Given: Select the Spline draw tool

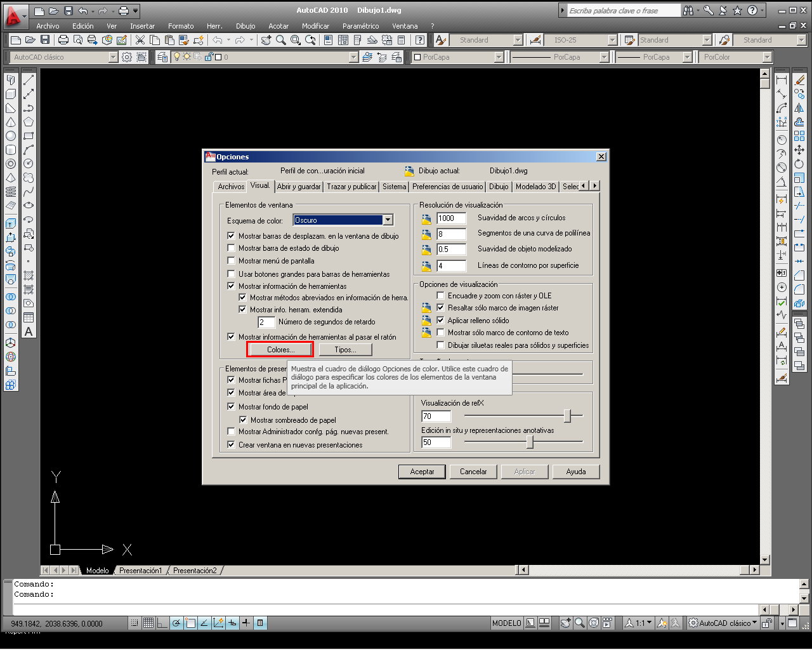Looking at the screenshot, I should (x=29, y=192).
